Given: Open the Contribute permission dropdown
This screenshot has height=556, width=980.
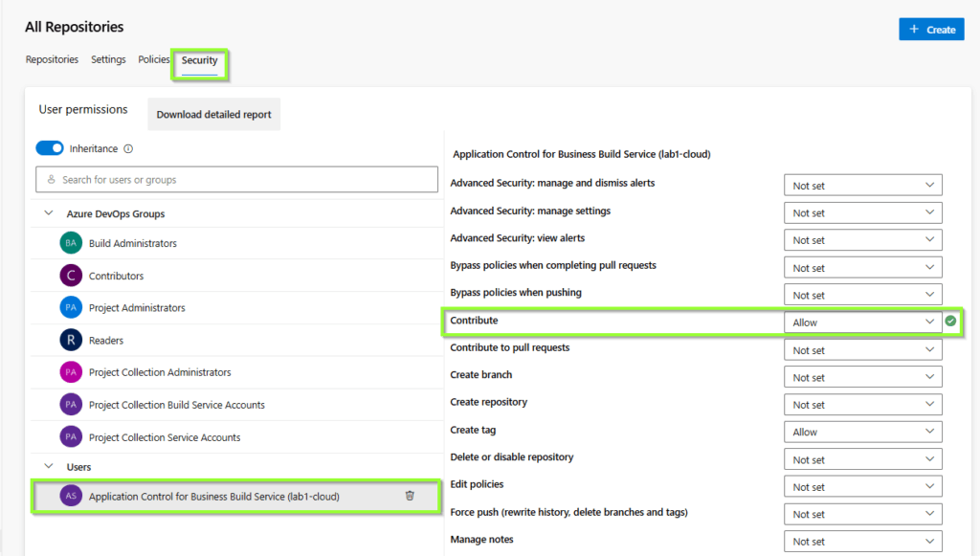Looking at the screenshot, I should (862, 322).
